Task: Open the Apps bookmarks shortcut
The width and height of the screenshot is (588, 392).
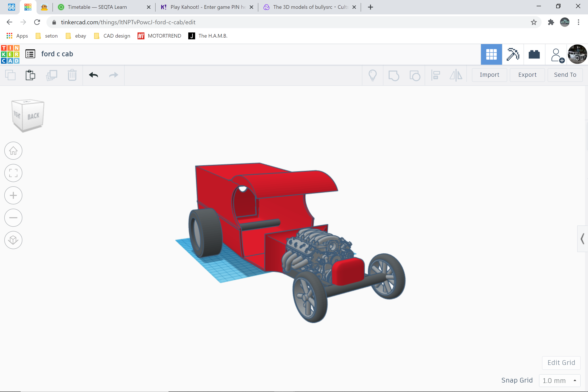Action: tap(17, 36)
